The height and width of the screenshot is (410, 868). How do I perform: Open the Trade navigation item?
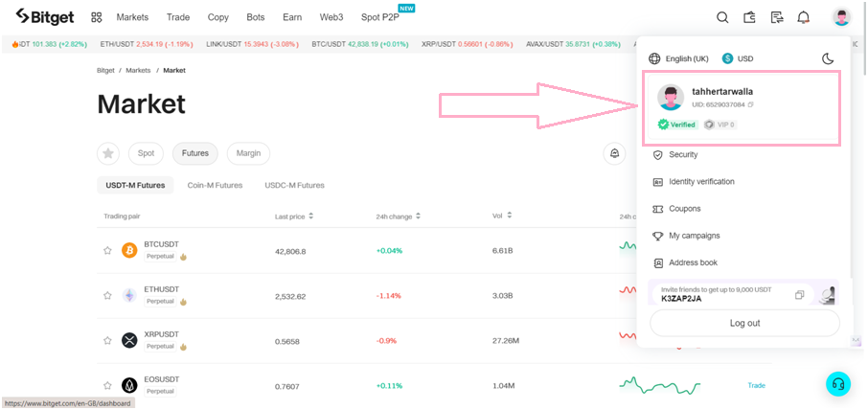coord(178,17)
